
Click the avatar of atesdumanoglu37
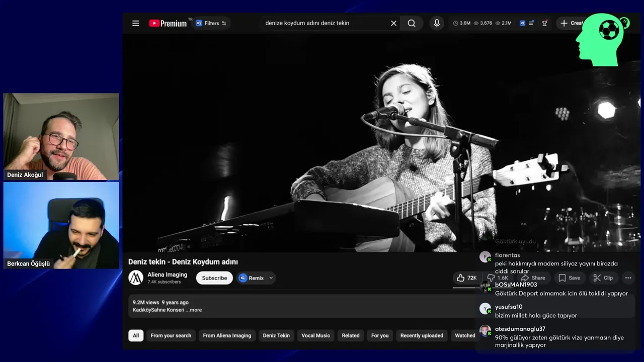(x=485, y=331)
